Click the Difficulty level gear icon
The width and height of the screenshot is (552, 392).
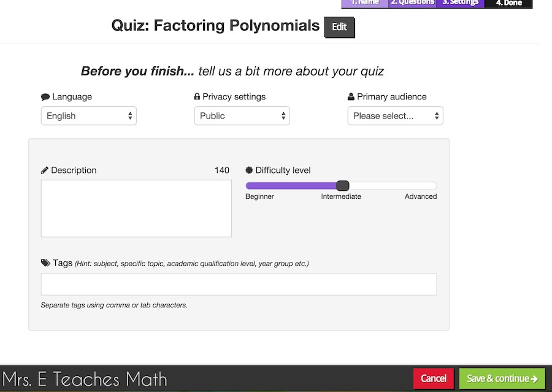pyautogui.click(x=249, y=171)
